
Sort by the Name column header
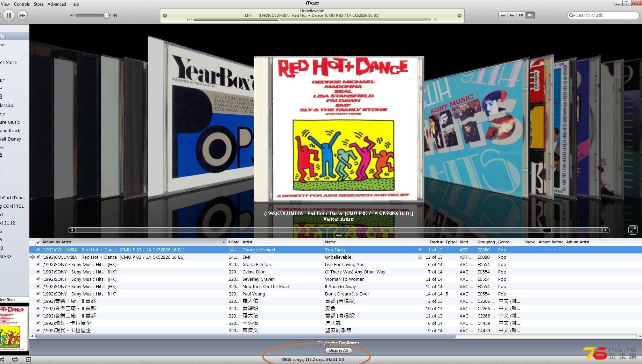pos(374,242)
